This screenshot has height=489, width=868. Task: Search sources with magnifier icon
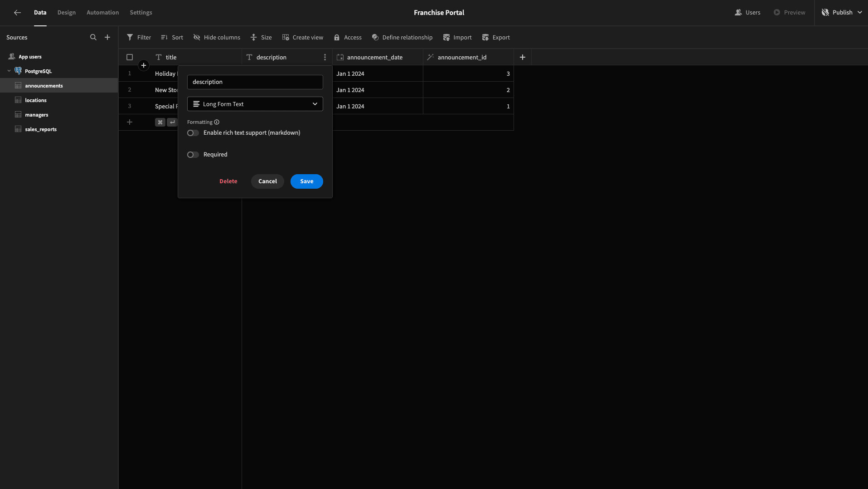tap(93, 37)
